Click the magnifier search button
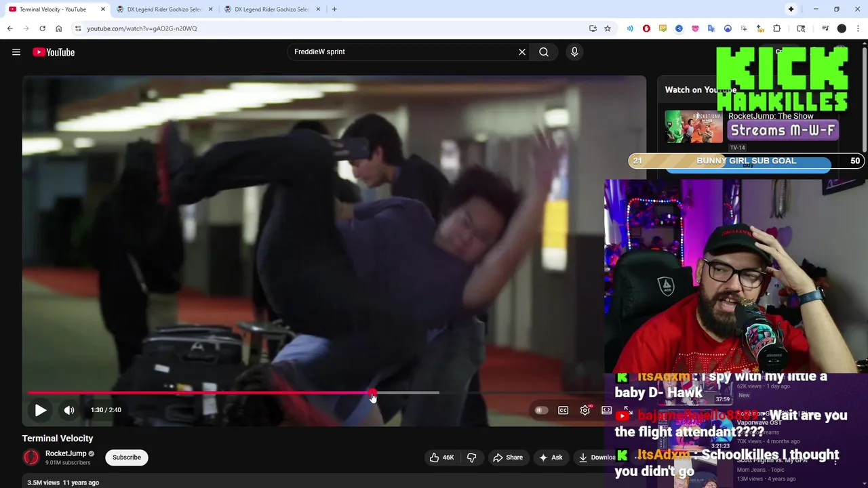The height and width of the screenshot is (488, 868). pos(544,52)
